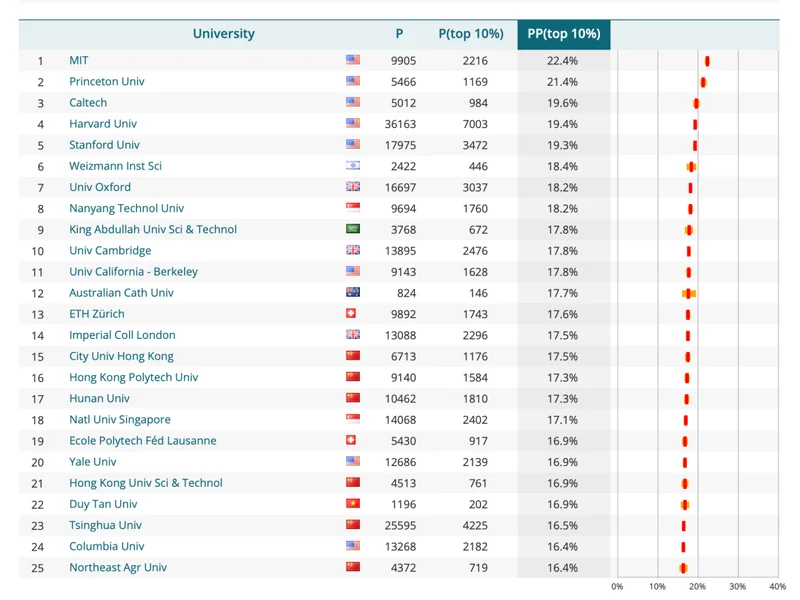This screenshot has width=800, height=600.
Task: Sort table by the P column header
Action: 399,34
